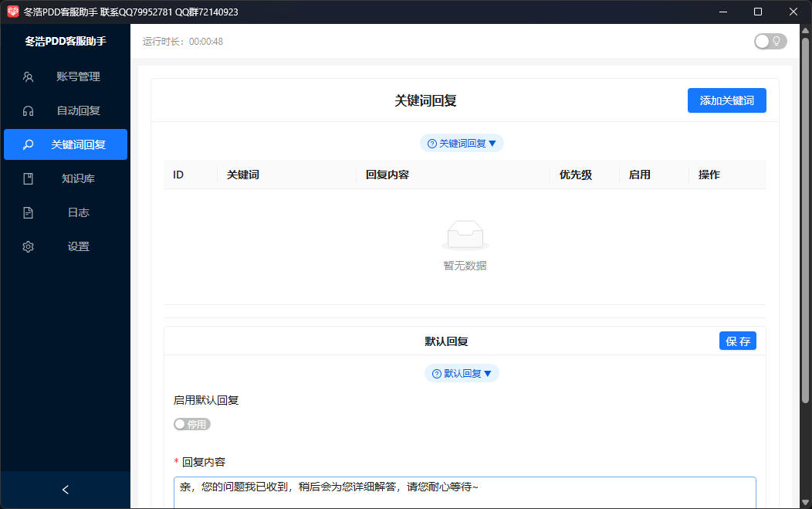
Task: Click the 保存 button
Action: coord(737,341)
